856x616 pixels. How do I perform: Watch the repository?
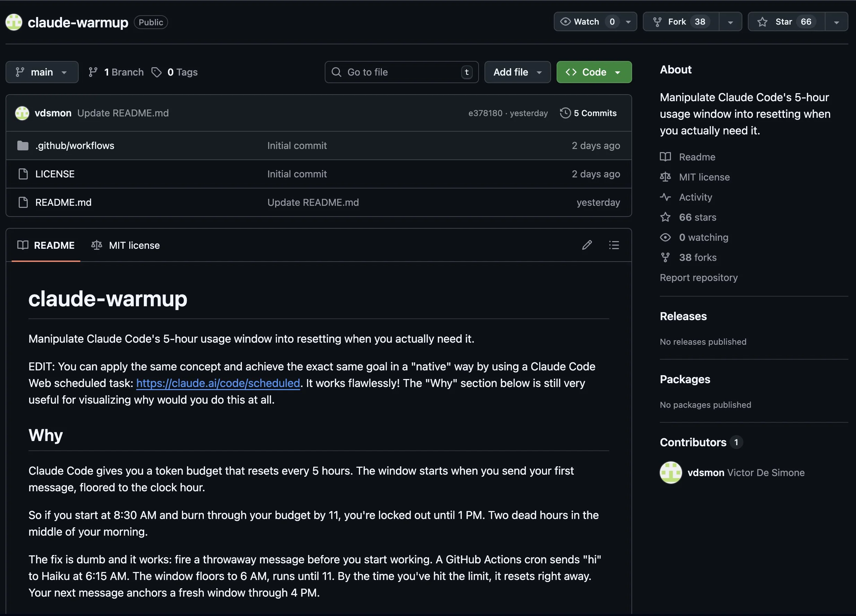[x=587, y=22]
